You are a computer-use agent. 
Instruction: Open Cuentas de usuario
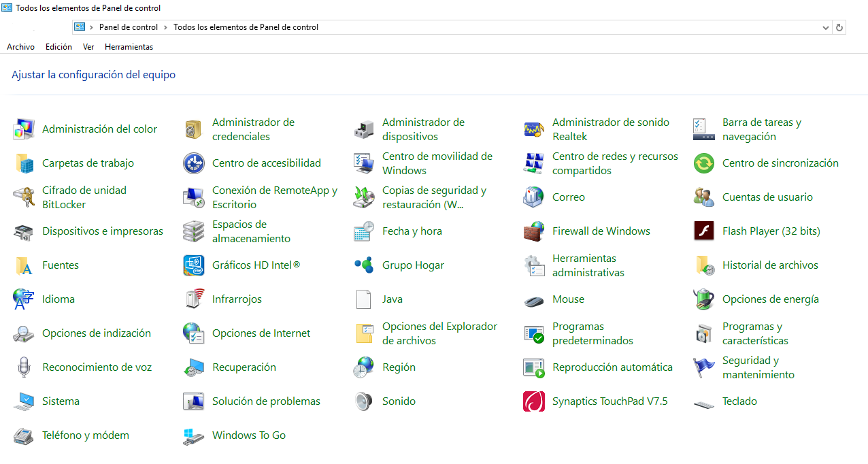click(767, 197)
